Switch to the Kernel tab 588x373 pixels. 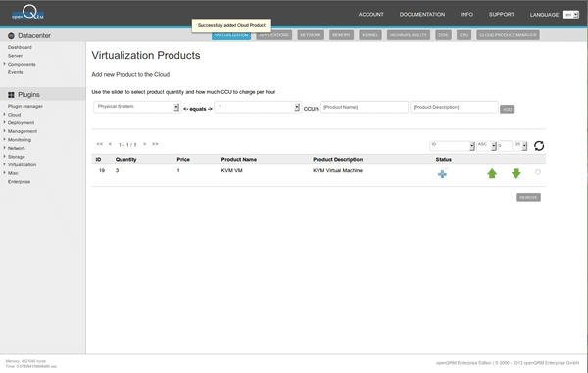370,35
